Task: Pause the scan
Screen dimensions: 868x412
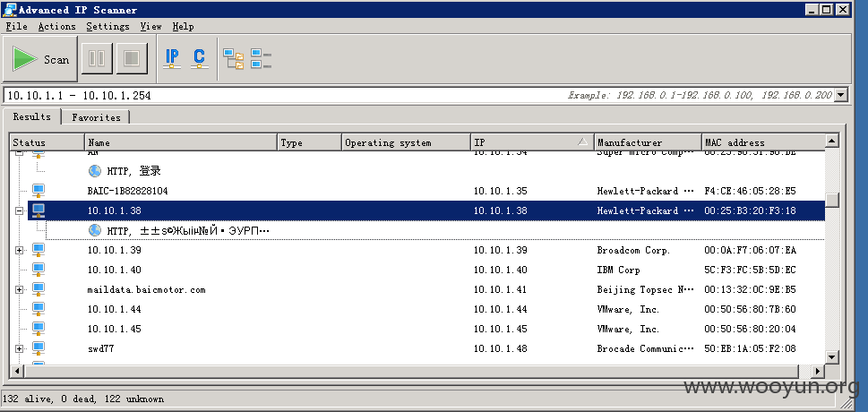Action: [x=97, y=59]
